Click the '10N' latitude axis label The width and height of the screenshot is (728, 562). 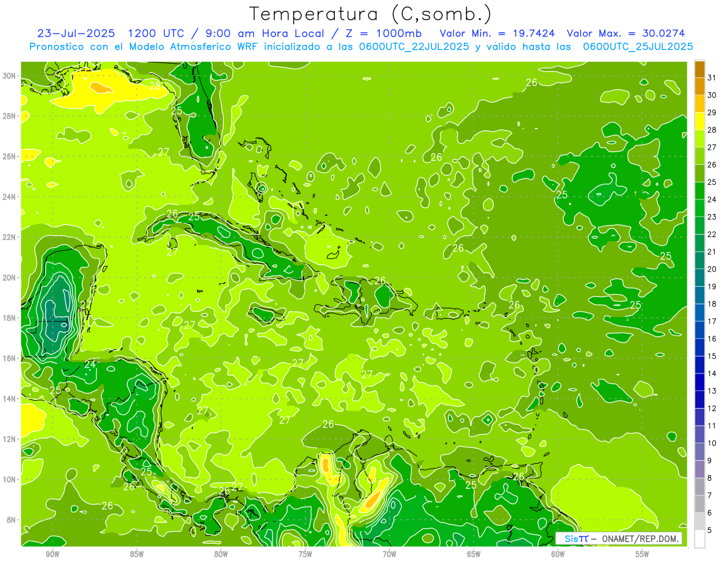[10, 480]
